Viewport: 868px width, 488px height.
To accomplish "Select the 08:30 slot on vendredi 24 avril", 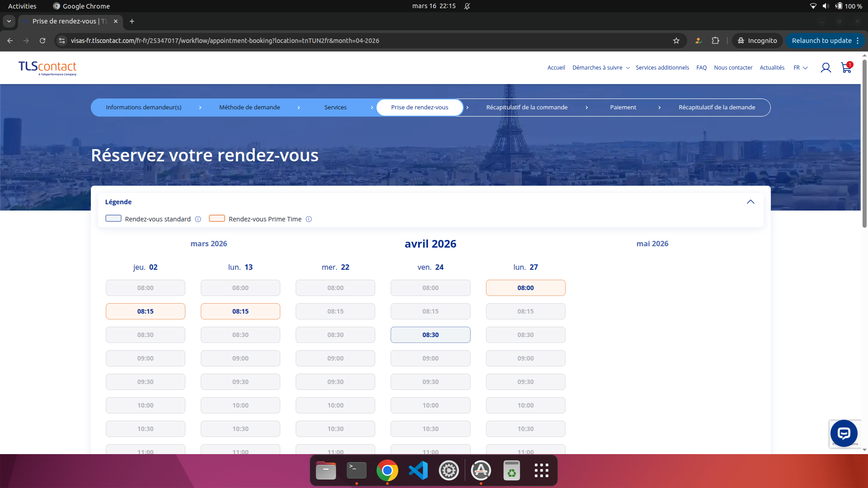I will (430, 335).
